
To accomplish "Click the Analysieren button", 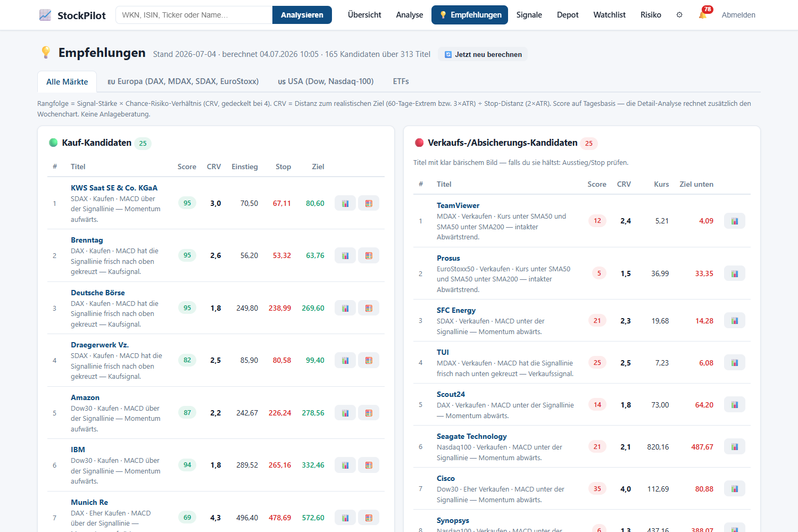I will [x=302, y=15].
